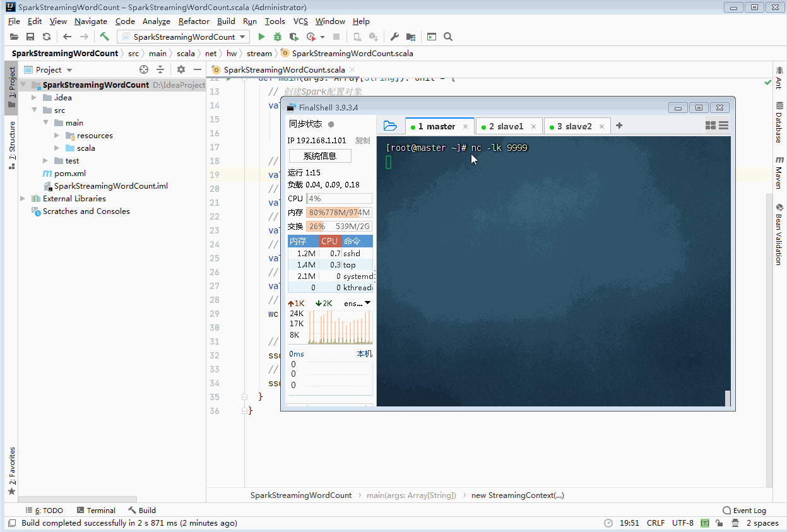Open the Event Log
This screenshot has height=532, width=787.
[744, 511]
